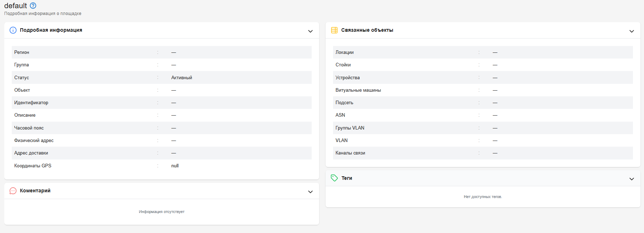
Task: Collapse the Подробная информация panel
Action: (x=310, y=31)
